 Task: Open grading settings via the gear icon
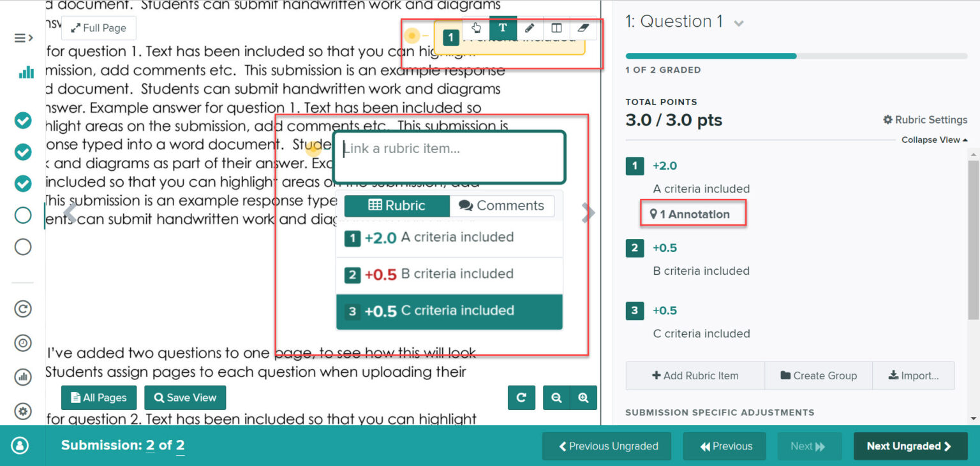[x=23, y=411]
